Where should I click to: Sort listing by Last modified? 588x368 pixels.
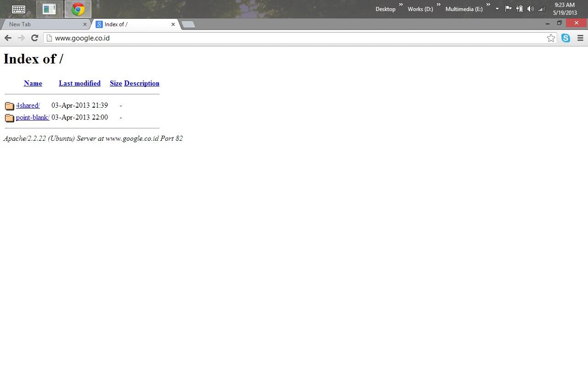point(79,83)
